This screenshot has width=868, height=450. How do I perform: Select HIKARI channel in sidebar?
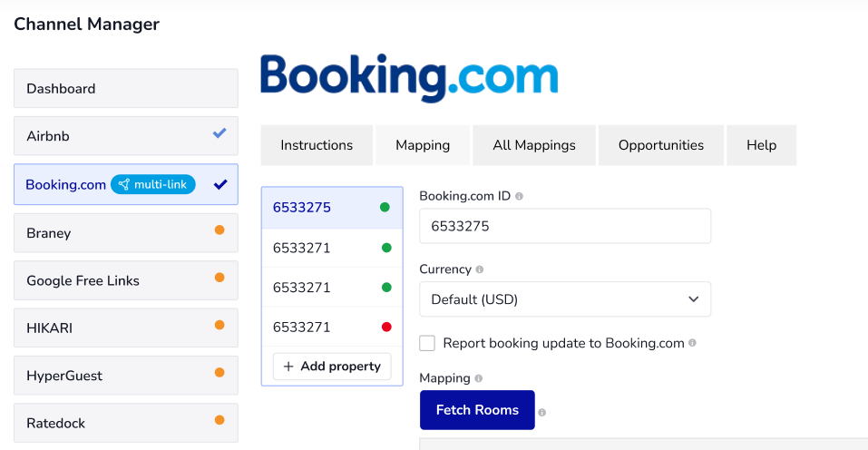[x=126, y=328]
